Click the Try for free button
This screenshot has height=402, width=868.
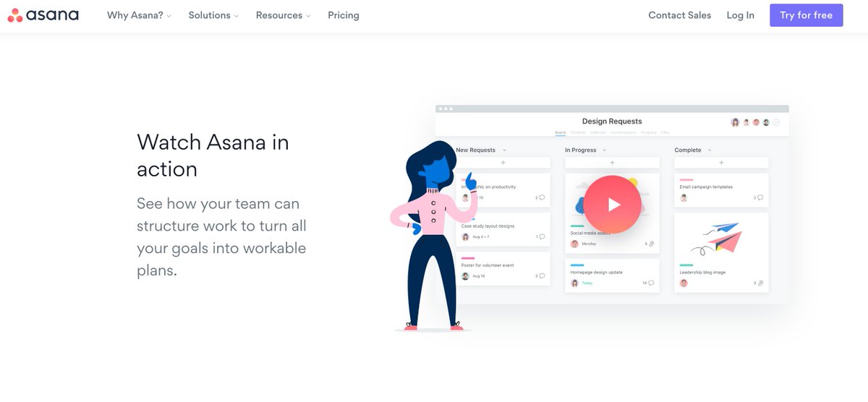point(806,15)
